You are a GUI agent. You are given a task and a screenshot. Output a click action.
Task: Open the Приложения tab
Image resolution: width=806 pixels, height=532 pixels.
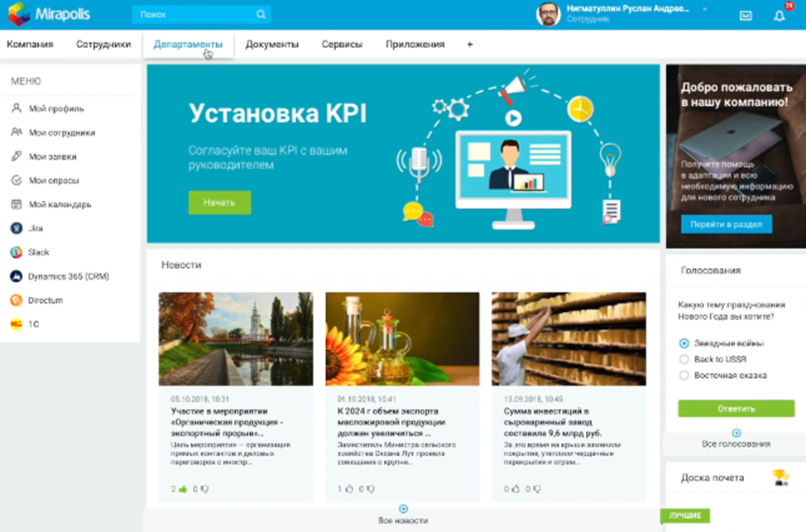pos(415,44)
